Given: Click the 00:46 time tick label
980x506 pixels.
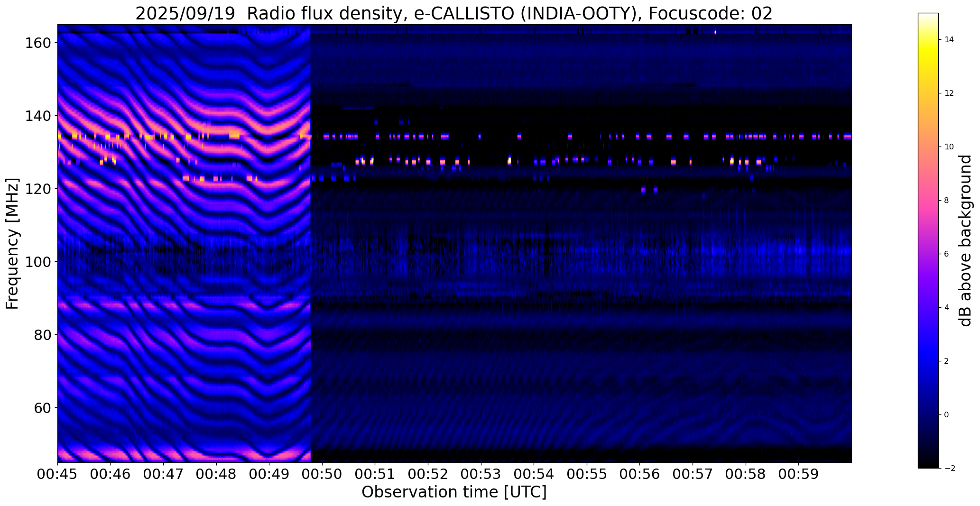Looking at the screenshot, I should tap(111, 474).
